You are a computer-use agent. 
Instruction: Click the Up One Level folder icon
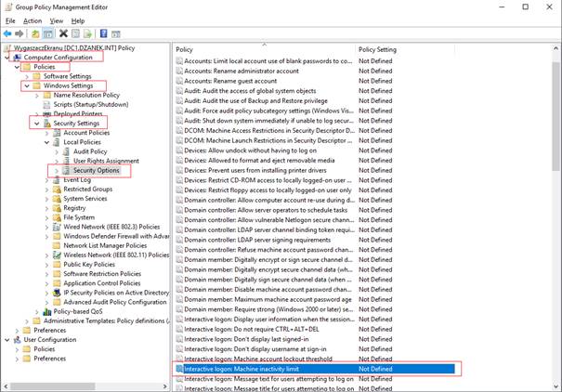[x=37, y=33]
